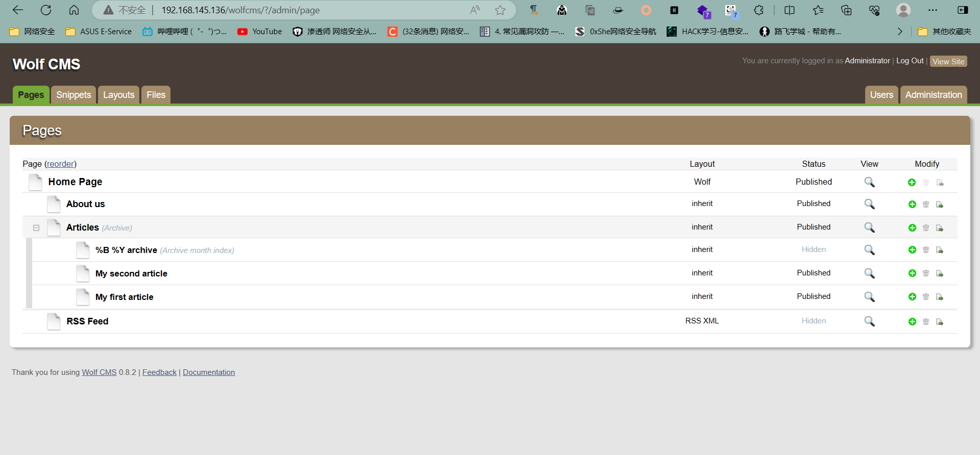
Task: Switch to the Pages tab
Action: coord(31,95)
